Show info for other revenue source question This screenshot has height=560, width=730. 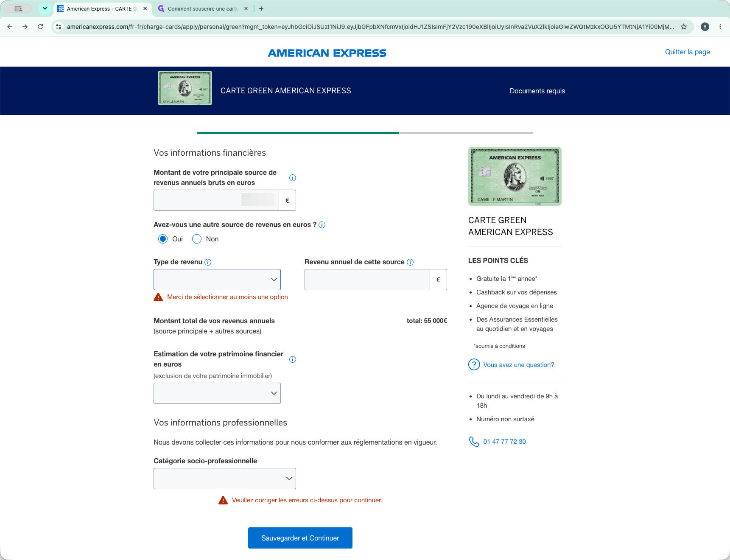pyautogui.click(x=322, y=225)
